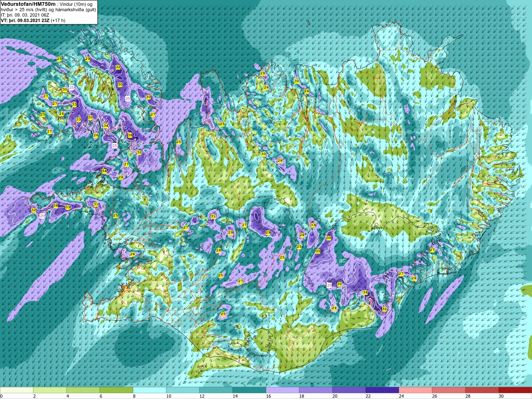Image resolution: width=532 pixels, height=399 pixels.
Task: Click the pale yellow 0–2 m/s legend swatch
Action: point(17,391)
